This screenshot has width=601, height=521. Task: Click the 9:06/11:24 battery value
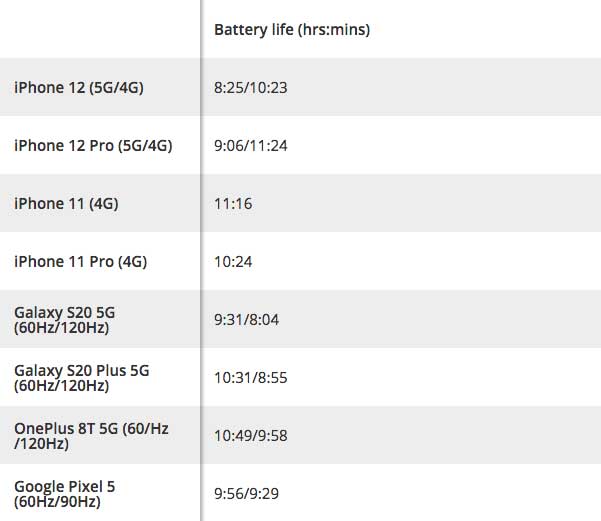click(251, 146)
